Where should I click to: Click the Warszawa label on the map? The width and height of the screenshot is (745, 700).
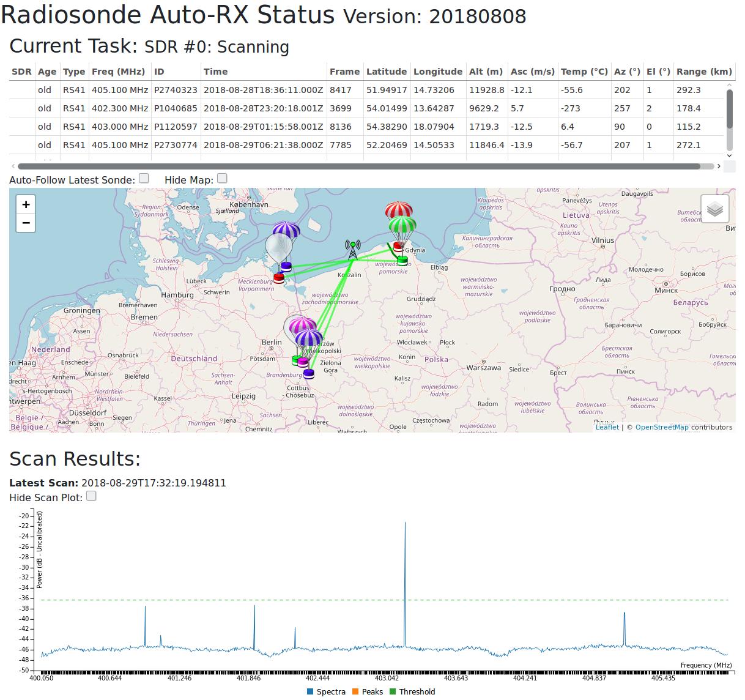click(483, 368)
